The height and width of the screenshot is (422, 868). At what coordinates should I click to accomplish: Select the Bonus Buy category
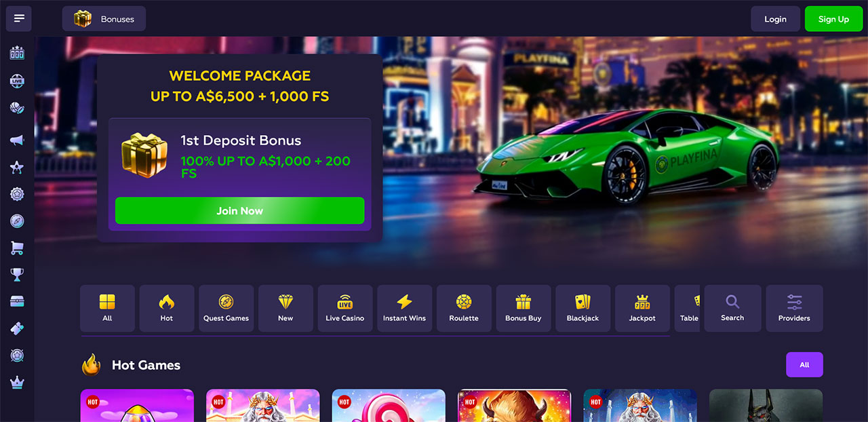[524, 308]
